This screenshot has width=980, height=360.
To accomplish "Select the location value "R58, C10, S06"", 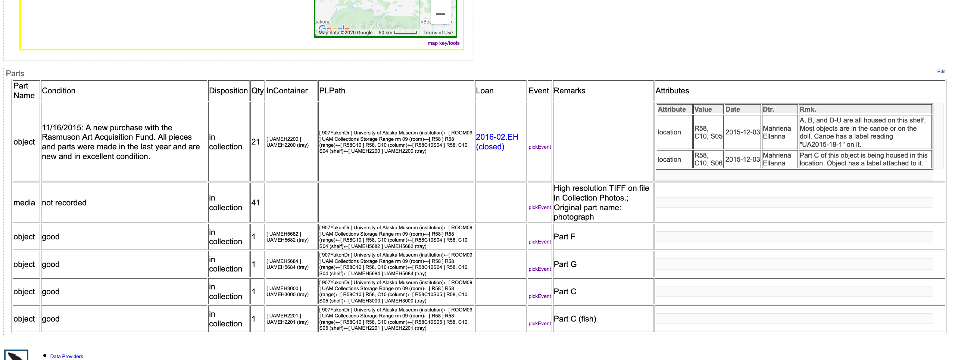I will pyautogui.click(x=708, y=159).
